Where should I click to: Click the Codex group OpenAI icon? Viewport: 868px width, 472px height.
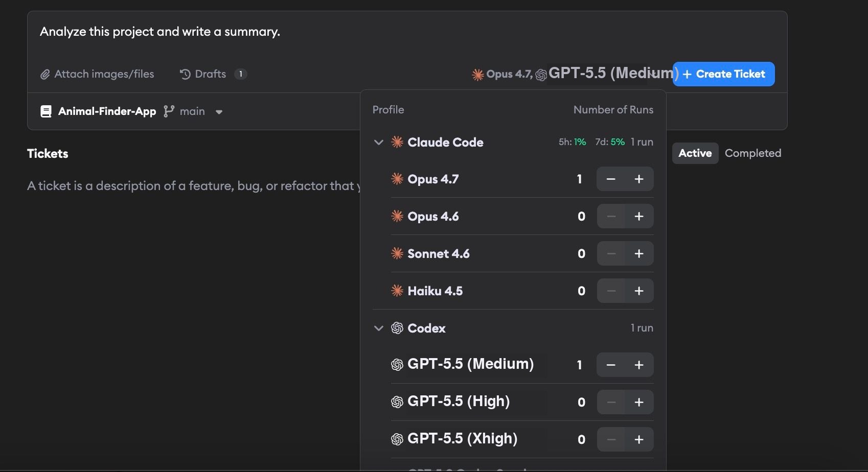pos(397,328)
